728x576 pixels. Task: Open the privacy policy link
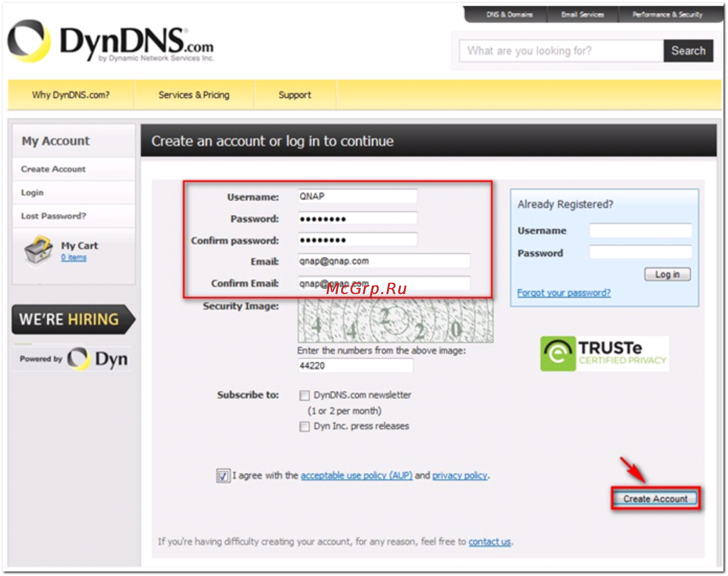pyautogui.click(x=460, y=475)
